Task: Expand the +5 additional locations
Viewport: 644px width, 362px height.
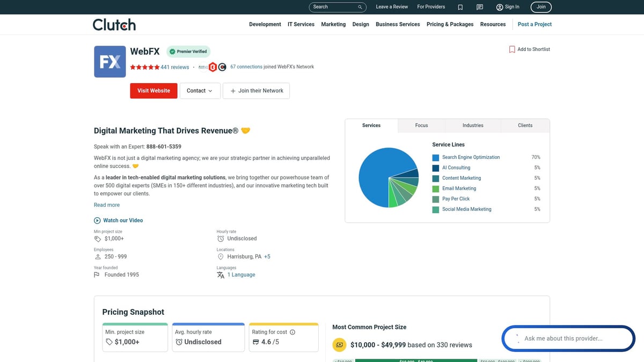Action: [x=267, y=256]
